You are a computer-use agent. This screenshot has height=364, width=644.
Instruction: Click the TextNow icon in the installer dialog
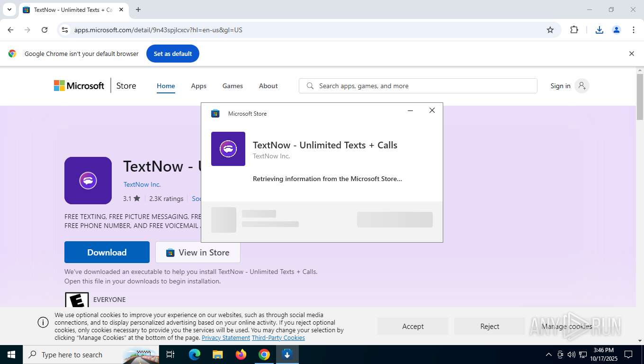click(228, 149)
